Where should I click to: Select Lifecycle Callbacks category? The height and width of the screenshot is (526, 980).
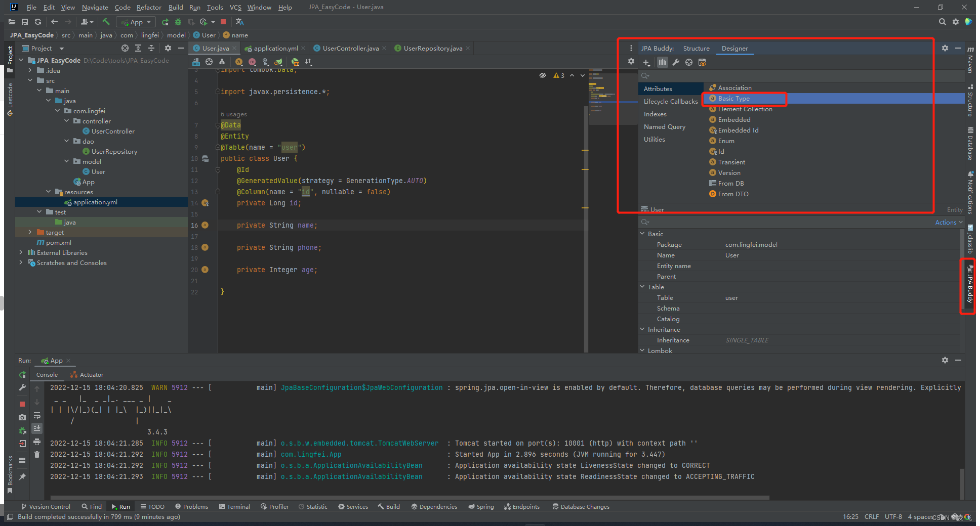pyautogui.click(x=670, y=101)
